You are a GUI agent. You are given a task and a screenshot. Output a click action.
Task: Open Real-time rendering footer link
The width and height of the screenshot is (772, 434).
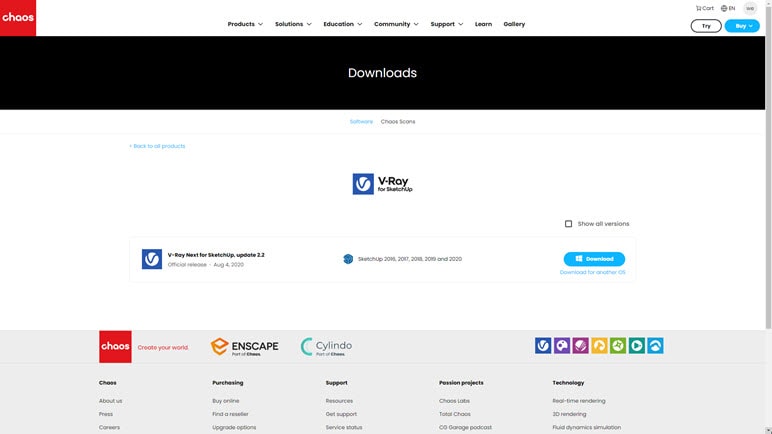(579, 401)
